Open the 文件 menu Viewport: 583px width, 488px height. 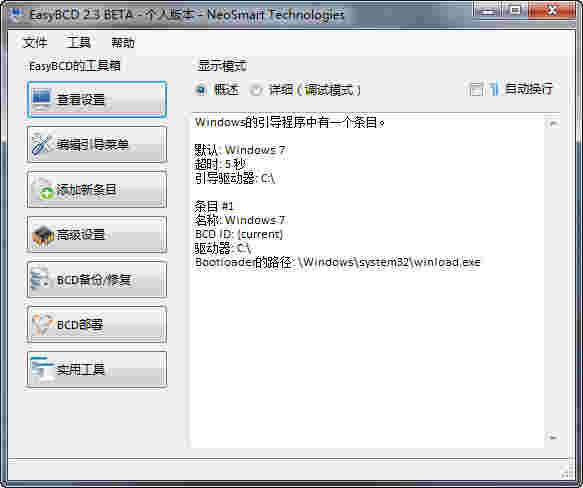(35, 42)
